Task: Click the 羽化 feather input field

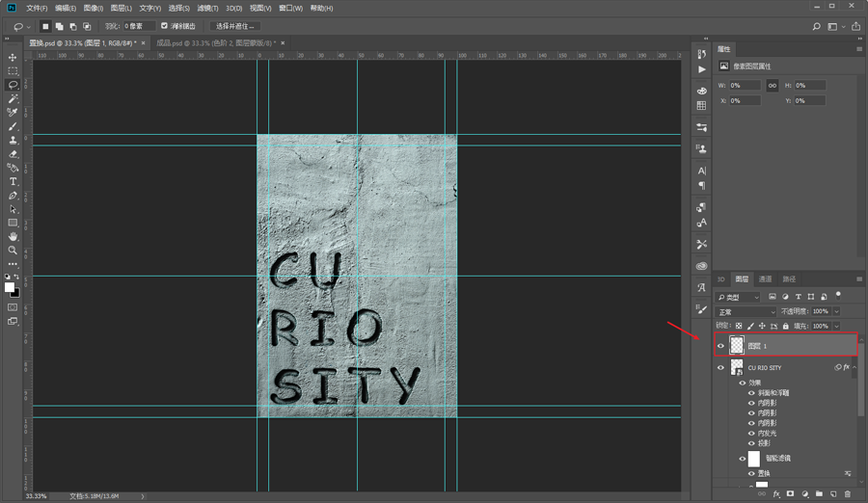Action: 139,26
